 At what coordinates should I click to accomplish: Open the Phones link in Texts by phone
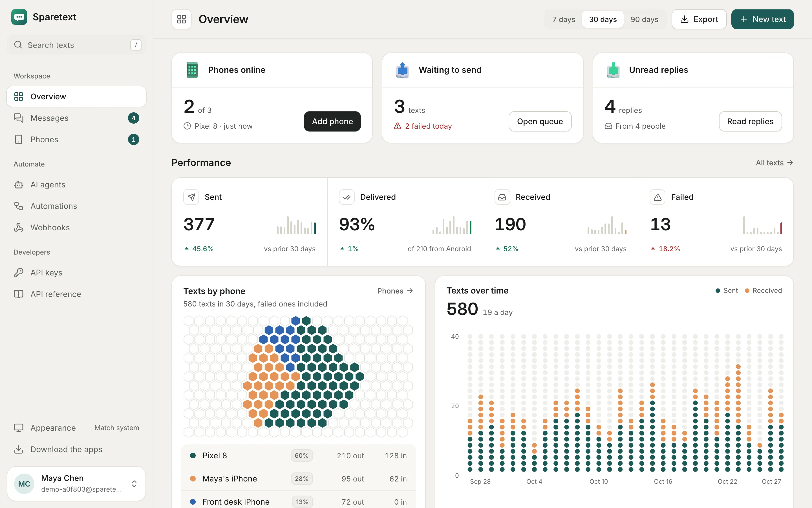[395, 291]
